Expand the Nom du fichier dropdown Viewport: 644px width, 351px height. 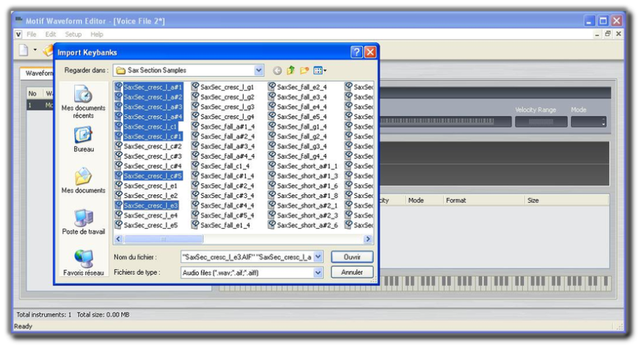click(x=318, y=257)
